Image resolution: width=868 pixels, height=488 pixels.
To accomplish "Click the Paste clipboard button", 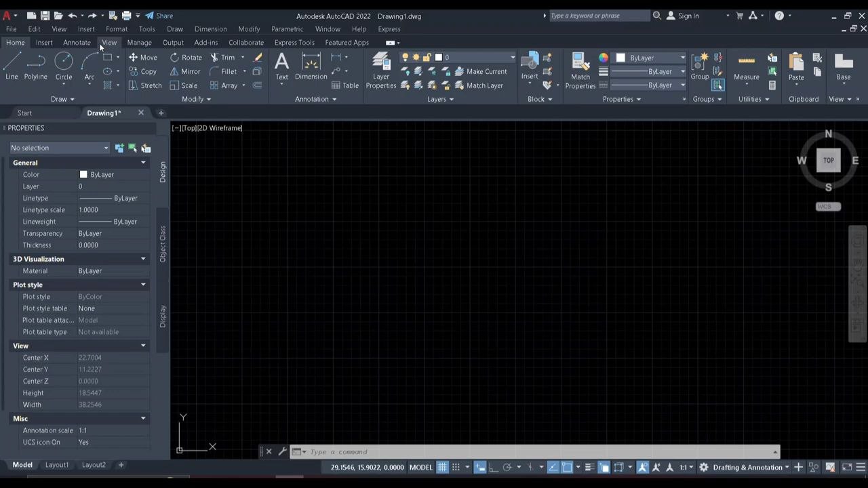I will click(796, 66).
